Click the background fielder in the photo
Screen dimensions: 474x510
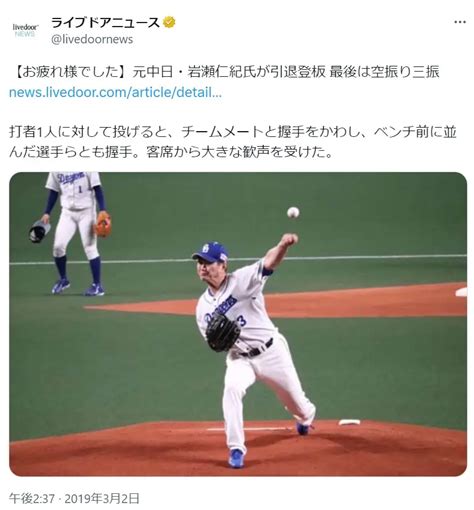point(72,233)
